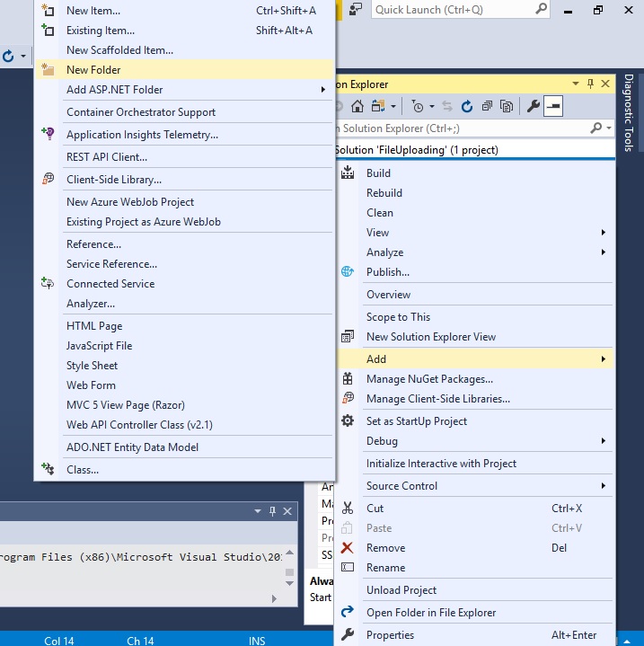Click Publish... in context menu

pos(475,272)
